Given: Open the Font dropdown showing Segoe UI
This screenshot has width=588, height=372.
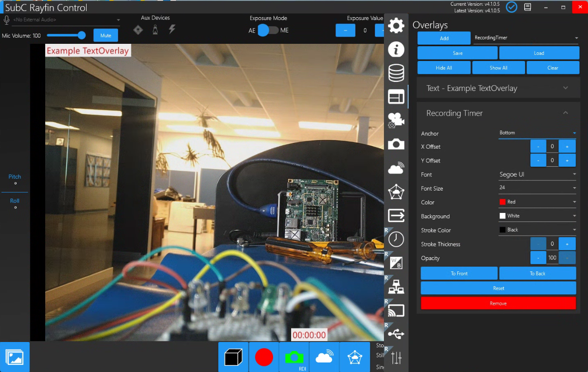Looking at the screenshot, I should point(538,174).
